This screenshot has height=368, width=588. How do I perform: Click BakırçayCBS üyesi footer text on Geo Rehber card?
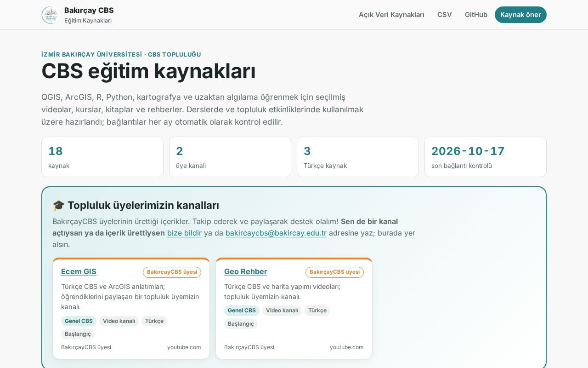pyautogui.click(x=249, y=347)
